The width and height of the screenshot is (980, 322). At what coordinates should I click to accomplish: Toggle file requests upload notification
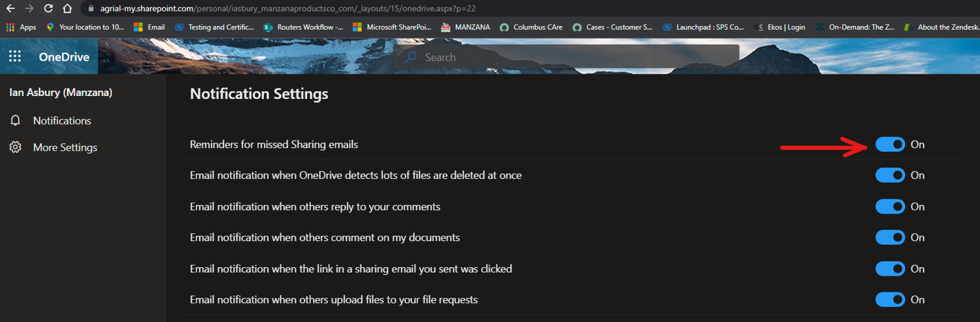pos(890,300)
